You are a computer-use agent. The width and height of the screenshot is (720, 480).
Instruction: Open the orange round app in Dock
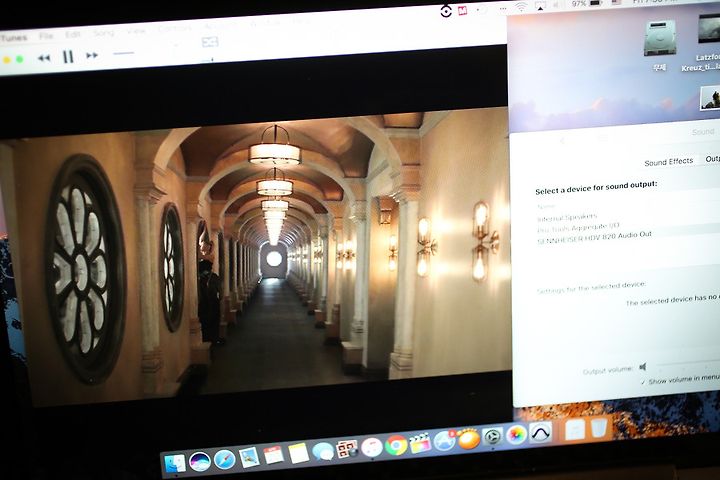(x=469, y=439)
